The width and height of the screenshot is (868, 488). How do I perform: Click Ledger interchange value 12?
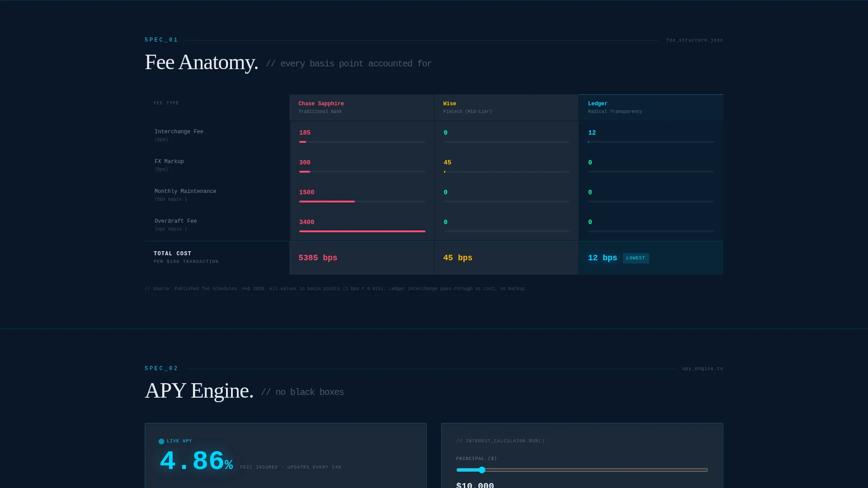point(592,133)
